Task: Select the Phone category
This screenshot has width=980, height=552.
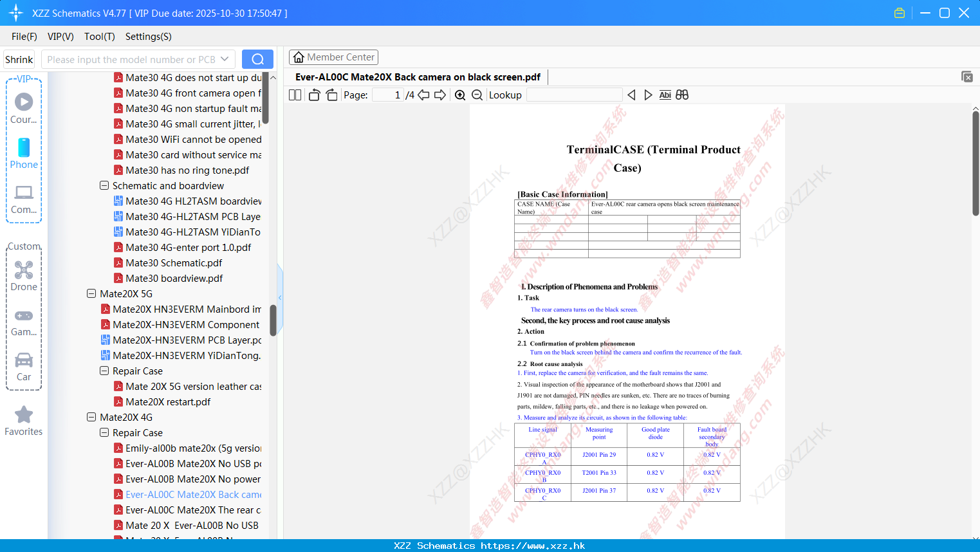Action: (24, 153)
